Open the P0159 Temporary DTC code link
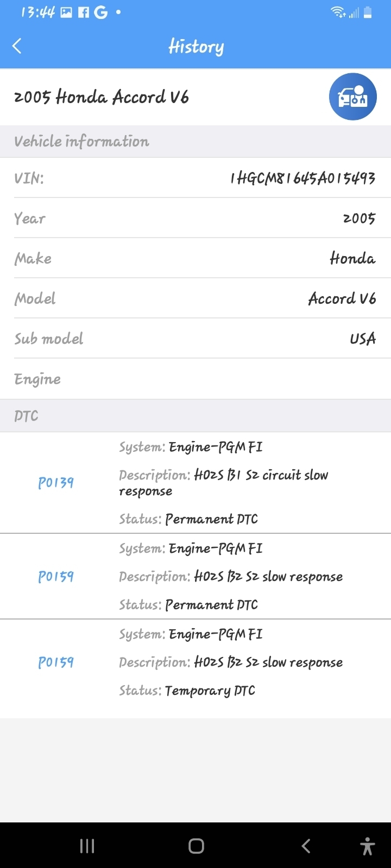The height and width of the screenshot is (868, 391). (56, 662)
